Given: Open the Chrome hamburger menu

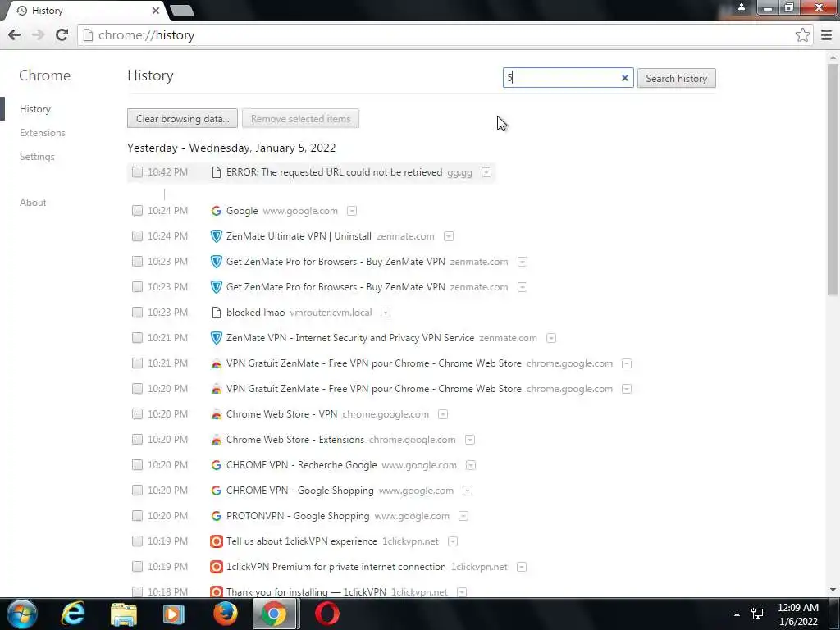Looking at the screenshot, I should pyautogui.click(x=827, y=34).
